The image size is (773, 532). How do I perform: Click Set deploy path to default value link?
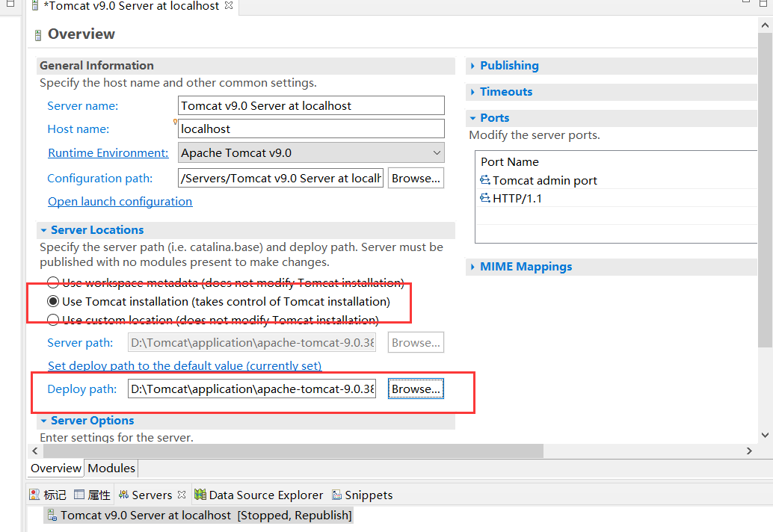tap(185, 365)
